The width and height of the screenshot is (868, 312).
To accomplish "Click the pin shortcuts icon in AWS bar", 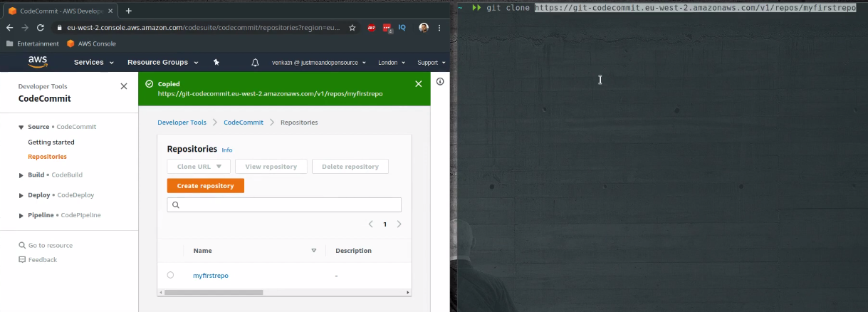I will click(216, 62).
